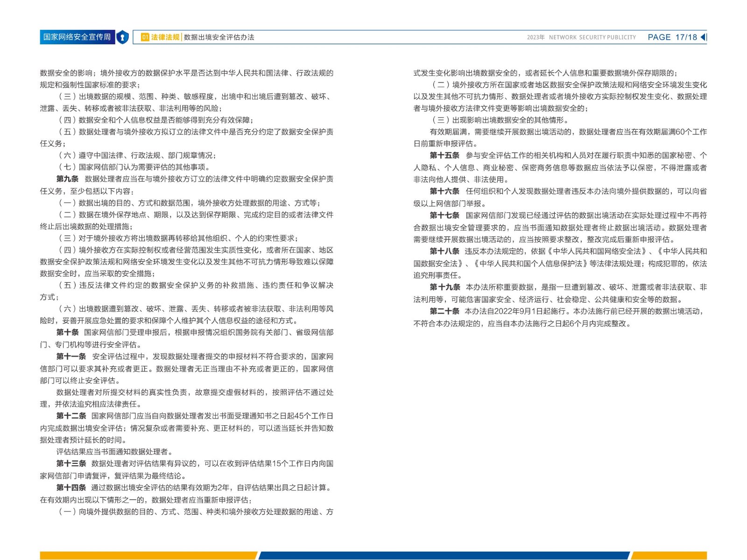Click the left arrow beside PAGE 17/18
This screenshot has width=747, height=560.
coord(704,37)
